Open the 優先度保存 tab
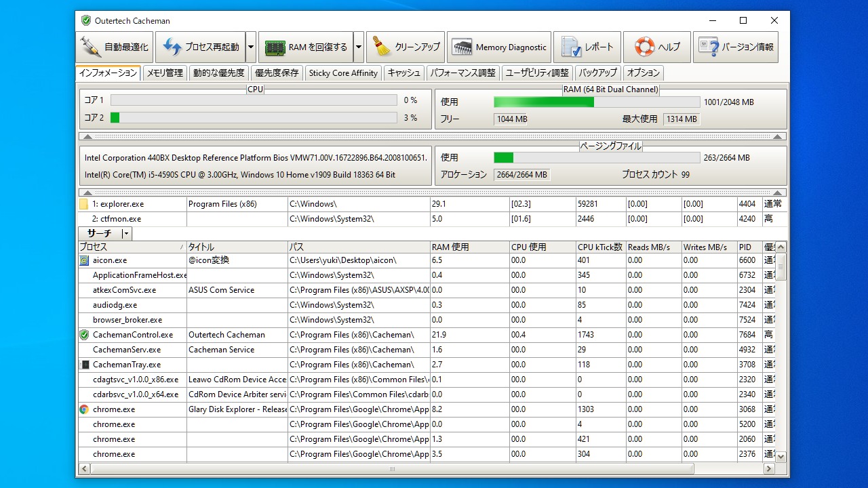Screen dimensions: 868x488 tap(277, 73)
